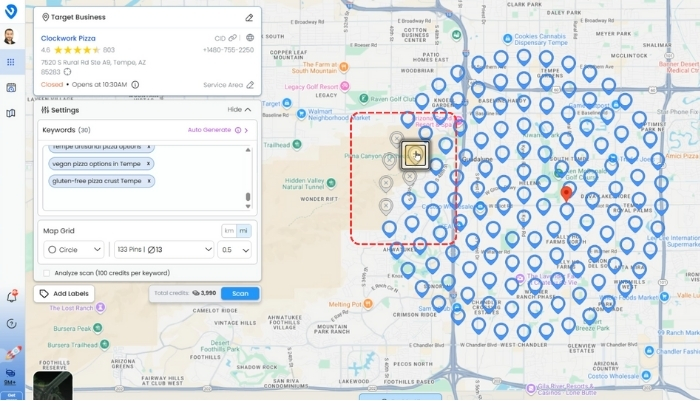
Task: Open the scheduled scans calendar icon
Action: pos(11,88)
